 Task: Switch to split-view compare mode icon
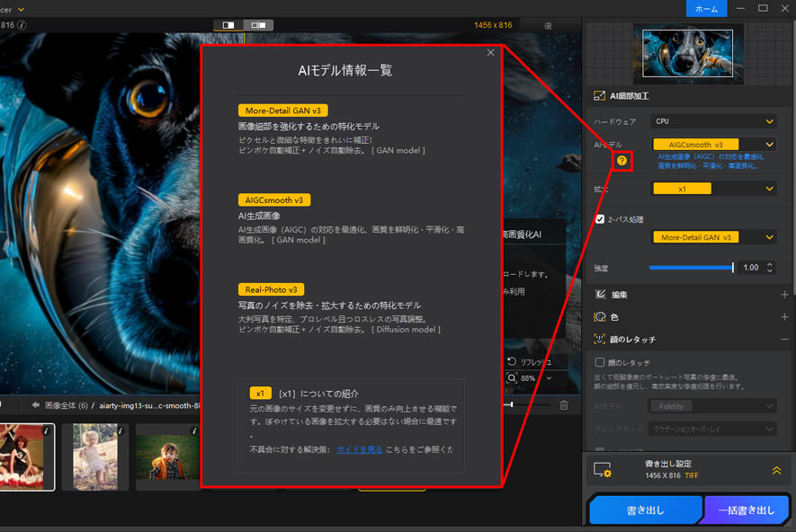pos(228,25)
